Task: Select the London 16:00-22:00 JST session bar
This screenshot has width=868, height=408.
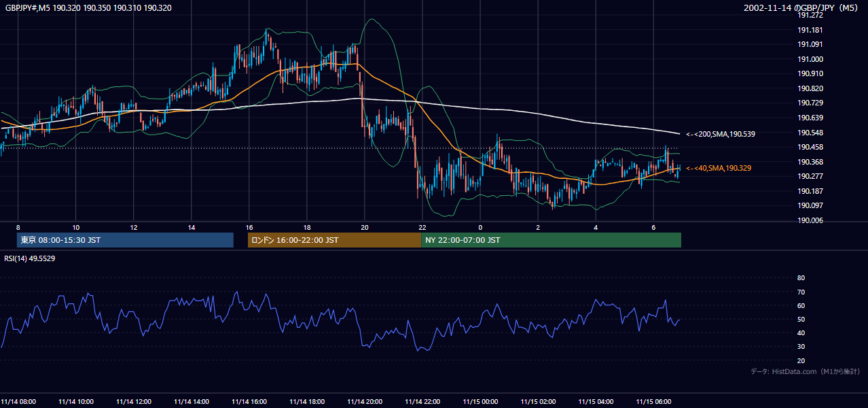Action: click(334, 240)
